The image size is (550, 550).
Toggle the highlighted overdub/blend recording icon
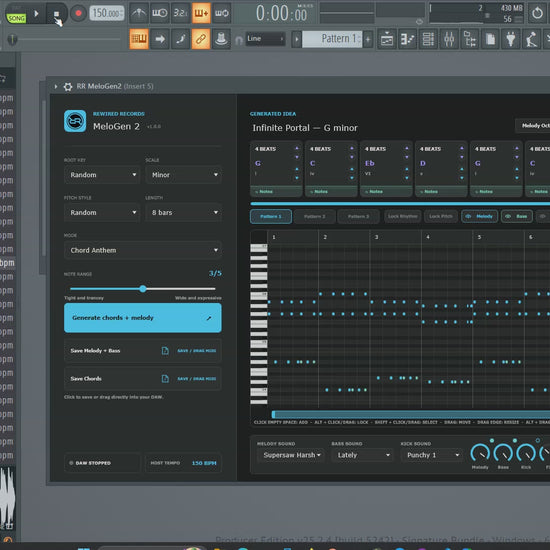[201, 13]
